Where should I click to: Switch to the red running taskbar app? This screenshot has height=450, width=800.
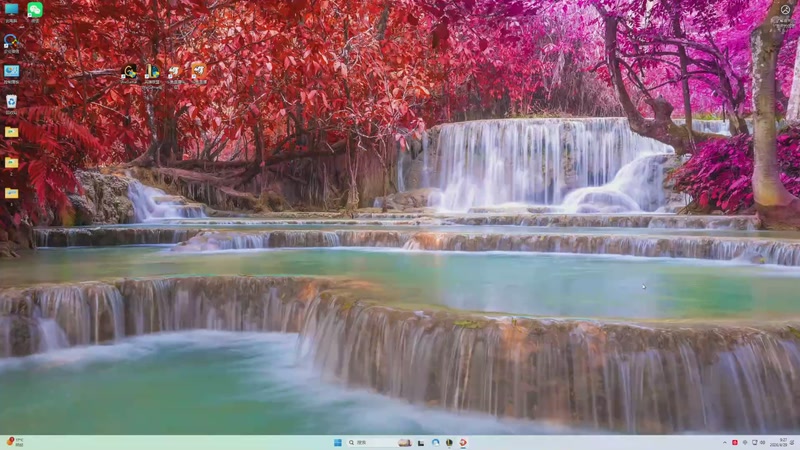click(x=463, y=442)
